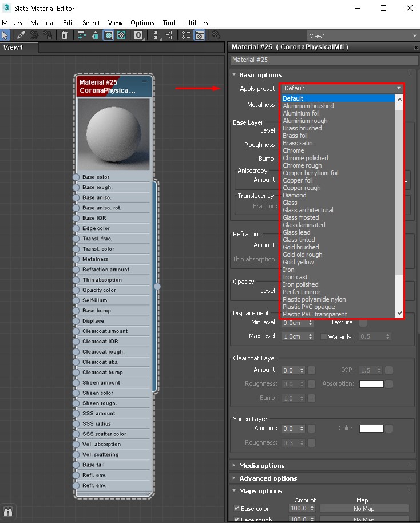This screenshot has height=523, width=420.
Task: Open the Edit menu
Action: (x=69, y=23)
